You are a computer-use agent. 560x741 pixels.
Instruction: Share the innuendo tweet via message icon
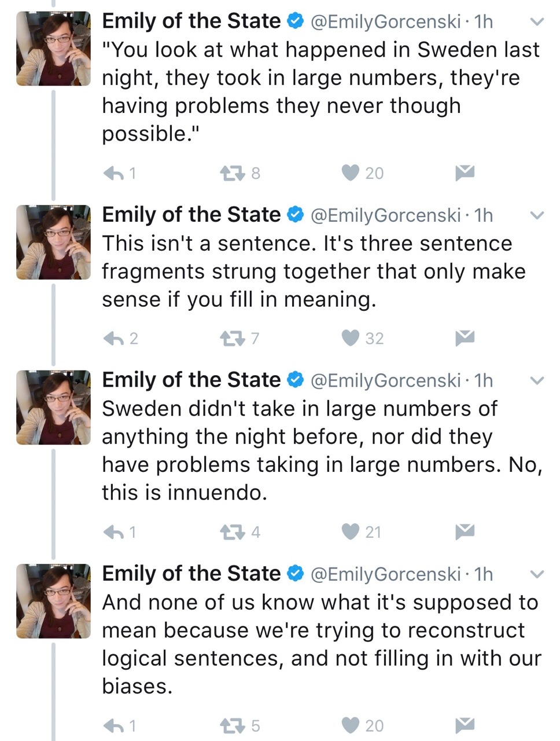point(464,531)
